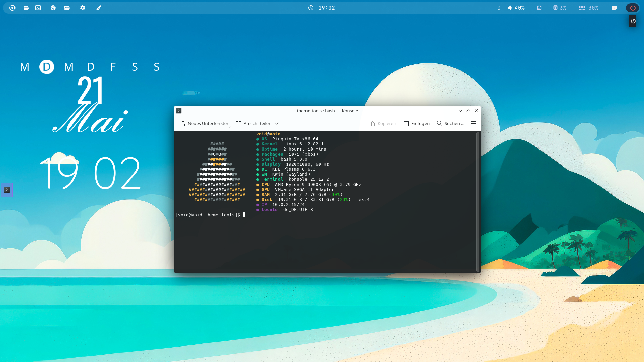Screen dimensions: 644x362
Task: Click the clock icon beside 19:02
Action: pos(311,8)
